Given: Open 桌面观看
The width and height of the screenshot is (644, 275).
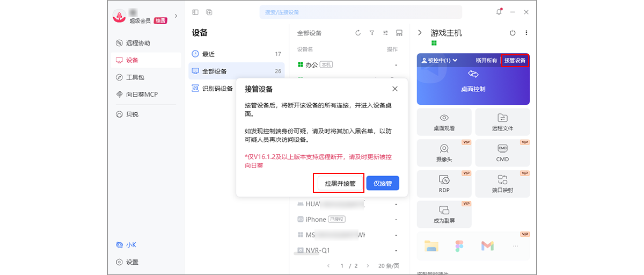Looking at the screenshot, I should 444,122.
